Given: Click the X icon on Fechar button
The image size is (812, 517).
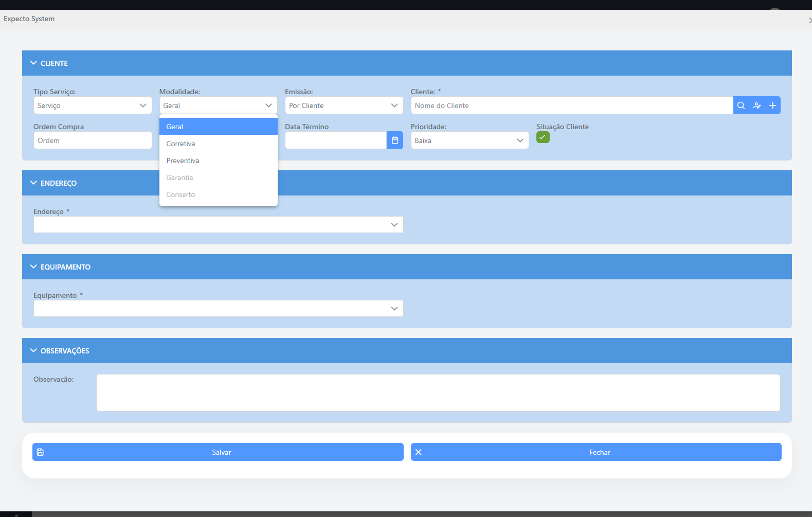Looking at the screenshot, I should pyautogui.click(x=419, y=452).
